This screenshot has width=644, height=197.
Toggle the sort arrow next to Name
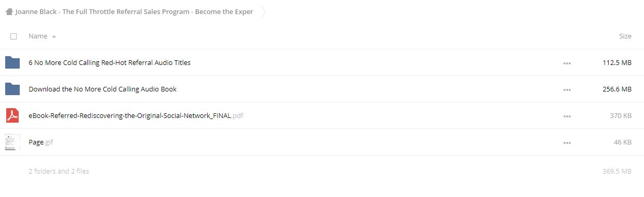54,36
